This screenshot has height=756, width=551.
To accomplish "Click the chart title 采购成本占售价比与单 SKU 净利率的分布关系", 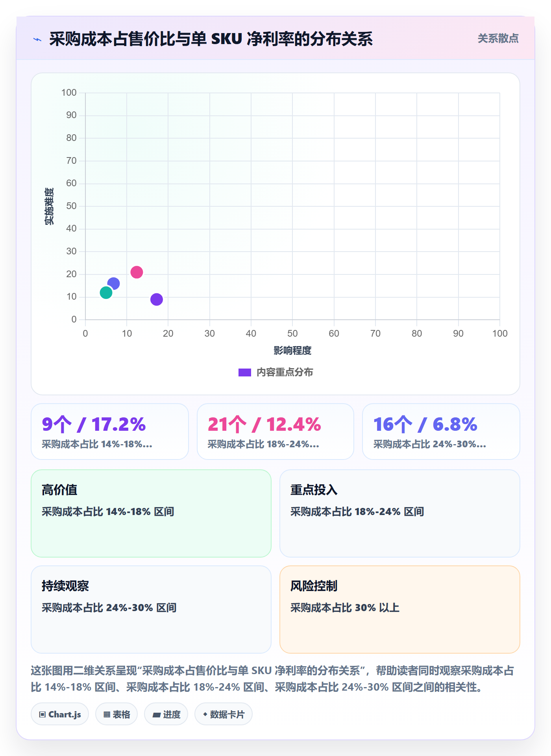I will 211,39.
